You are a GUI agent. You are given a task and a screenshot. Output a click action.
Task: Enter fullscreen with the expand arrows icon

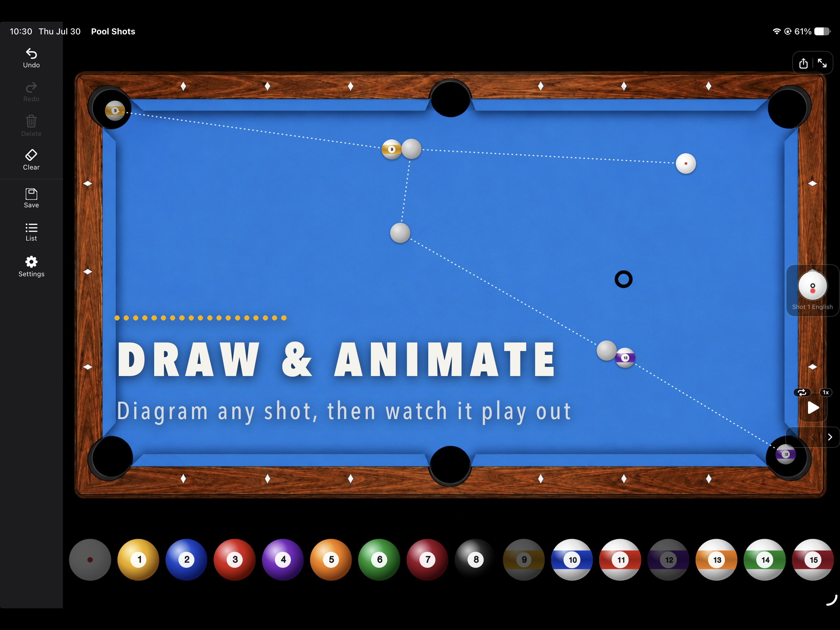pos(822,63)
